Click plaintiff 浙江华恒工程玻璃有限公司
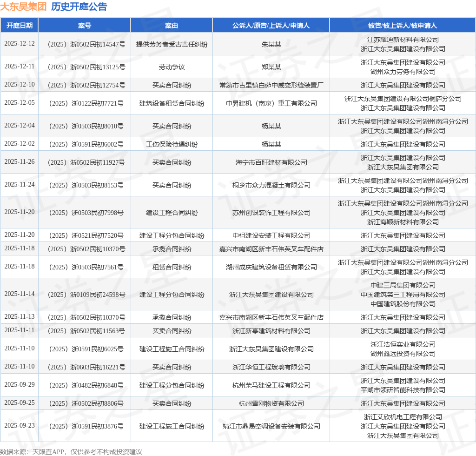The image size is (476, 456). [x=271, y=367]
